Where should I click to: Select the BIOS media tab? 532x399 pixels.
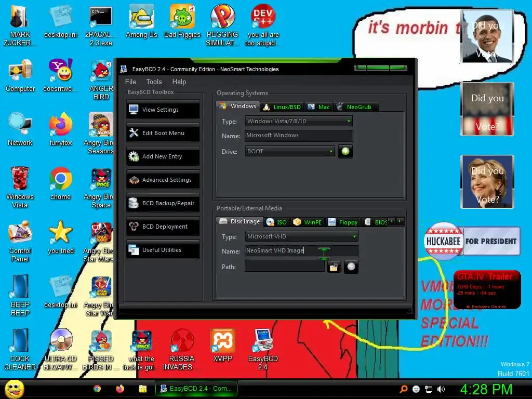pyautogui.click(x=375, y=222)
